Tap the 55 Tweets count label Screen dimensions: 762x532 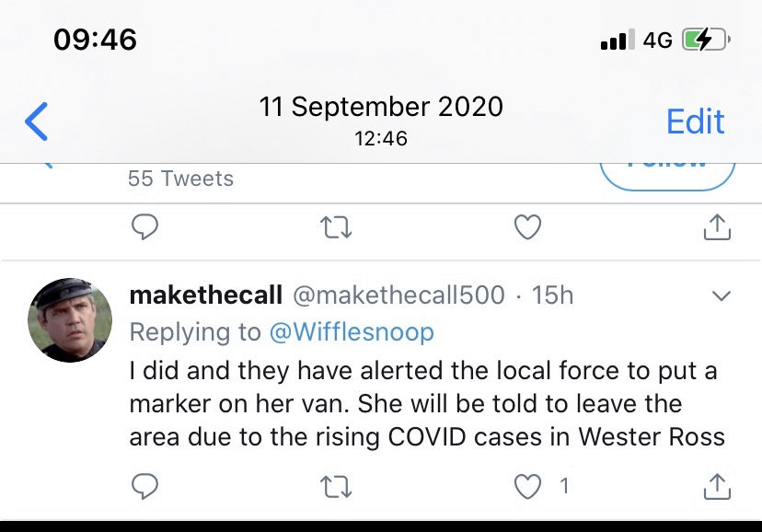[180, 179]
